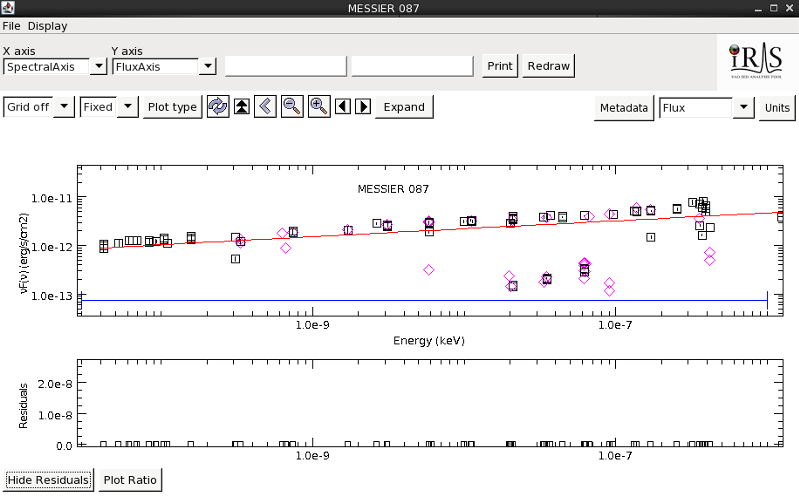
Task: Click the Print button
Action: coord(500,66)
